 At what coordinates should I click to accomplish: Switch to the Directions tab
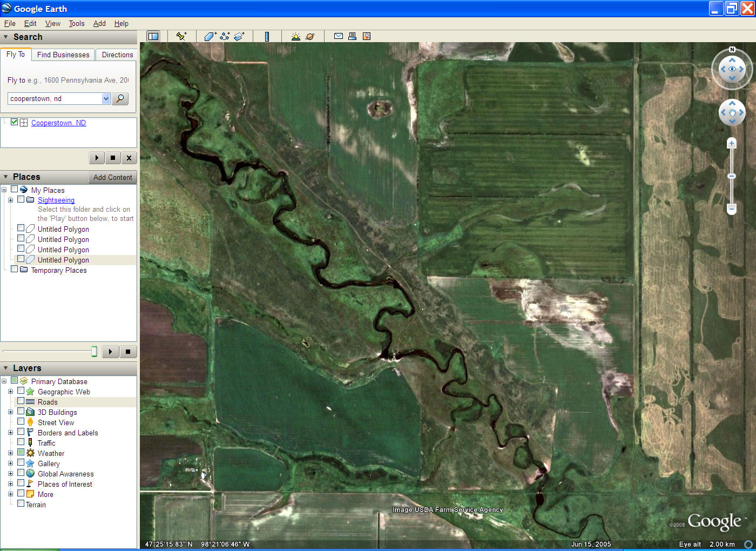pyautogui.click(x=117, y=55)
